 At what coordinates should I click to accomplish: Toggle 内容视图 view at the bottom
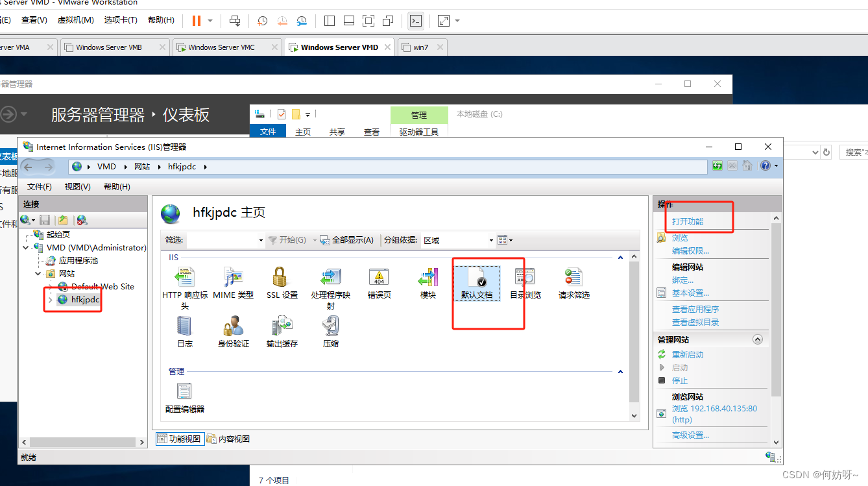click(x=228, y=439)
